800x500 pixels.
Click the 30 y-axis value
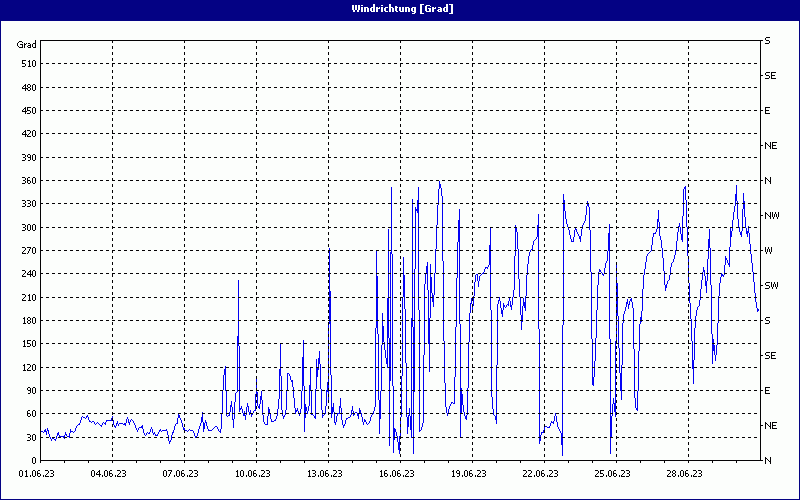(x=32, y=437)
